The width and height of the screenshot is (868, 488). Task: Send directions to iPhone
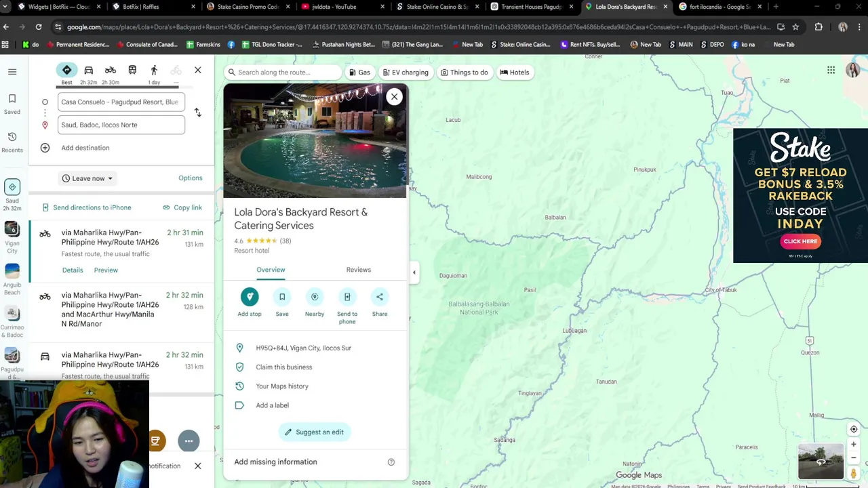pos(86,207)
